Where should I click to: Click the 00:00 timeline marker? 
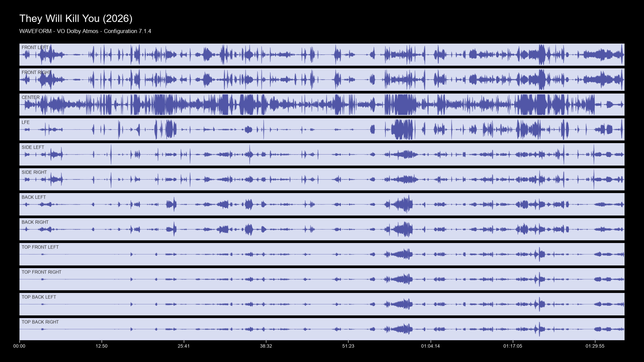tap(19, 346)
